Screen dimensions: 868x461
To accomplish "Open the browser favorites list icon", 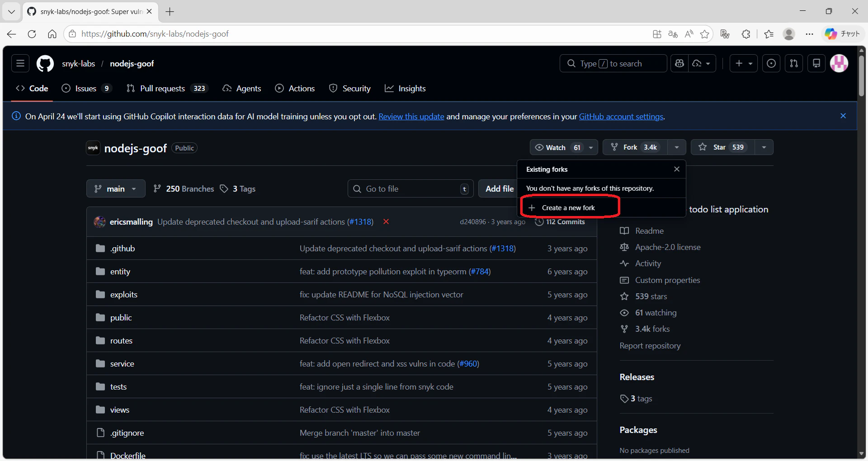I will coord(769,34).
